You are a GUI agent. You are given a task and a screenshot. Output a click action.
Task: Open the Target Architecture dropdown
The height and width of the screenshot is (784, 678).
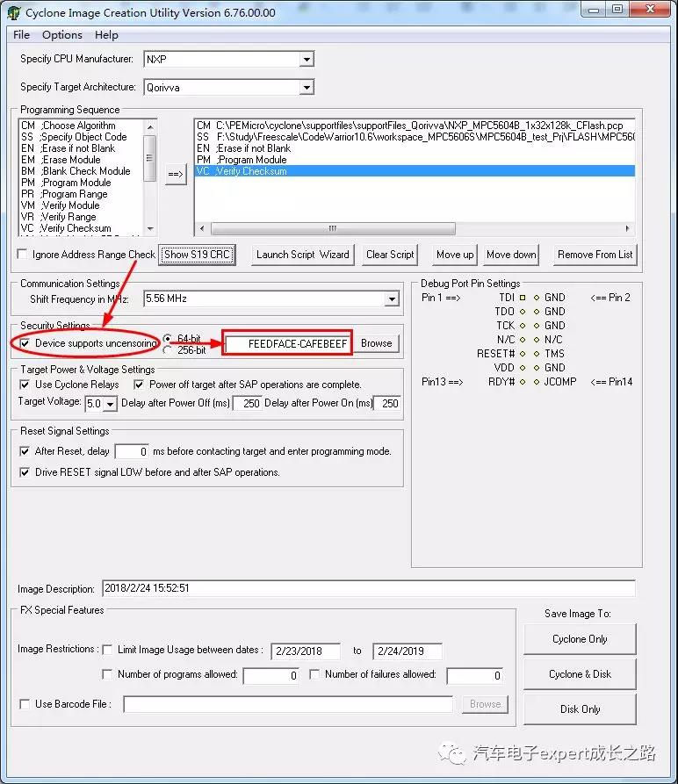(x=307, y=88)
